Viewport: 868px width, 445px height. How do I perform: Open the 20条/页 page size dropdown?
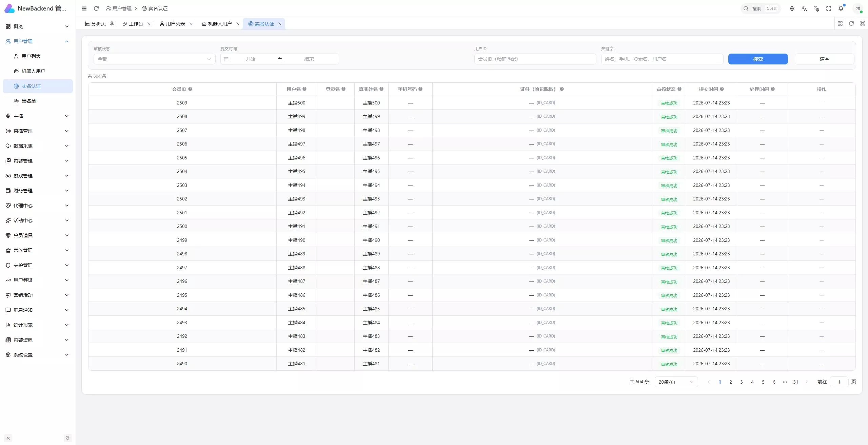[x=676, y=382]
